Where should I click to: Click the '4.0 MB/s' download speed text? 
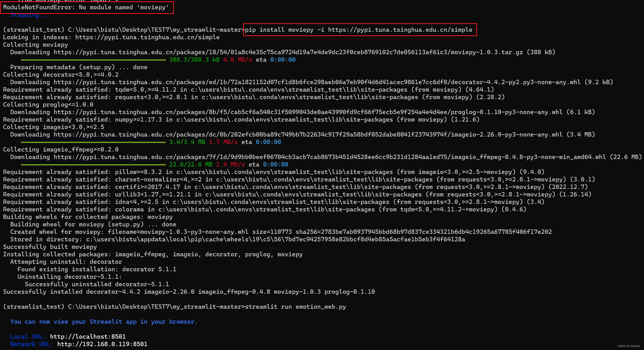pos(238,60)
